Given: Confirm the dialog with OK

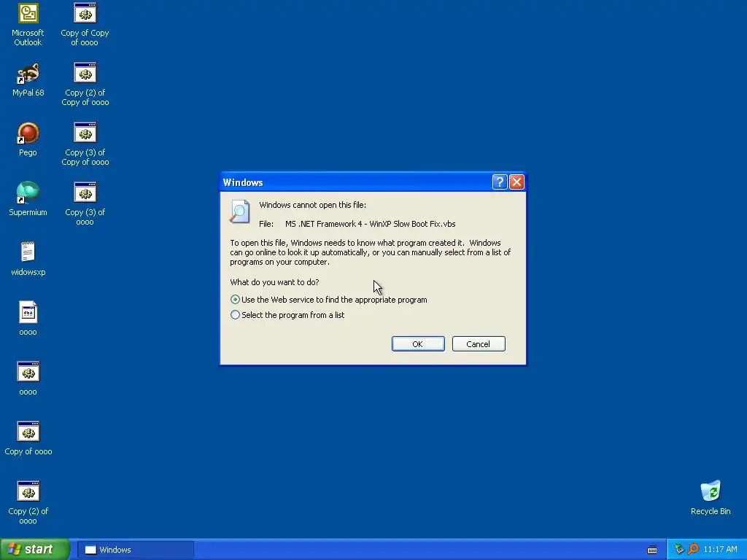Looking at the screenshot, I should pos(418,344).
